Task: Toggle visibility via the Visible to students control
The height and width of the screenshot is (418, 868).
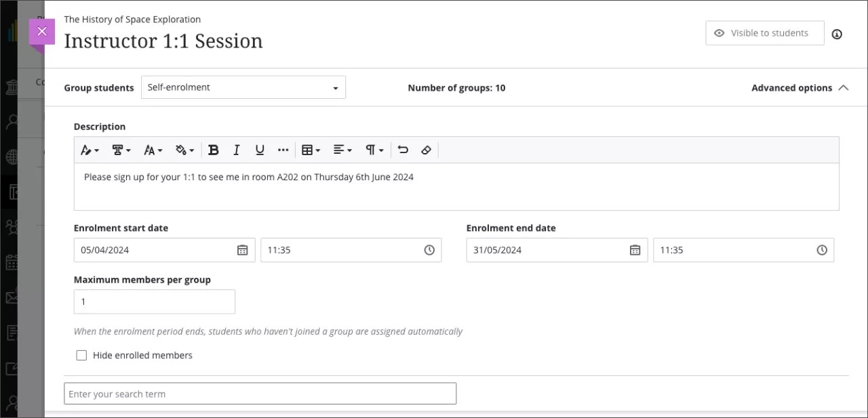Action: [764, 33]
